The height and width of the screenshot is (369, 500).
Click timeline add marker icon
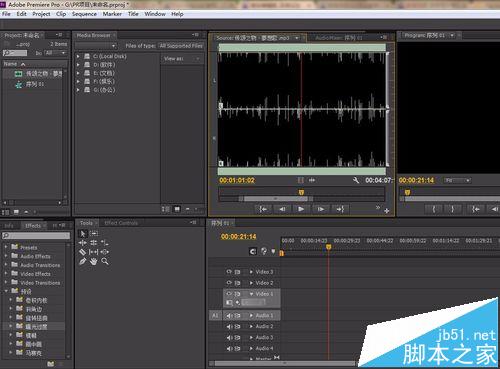pyautogui.click(x=273, y=251)
